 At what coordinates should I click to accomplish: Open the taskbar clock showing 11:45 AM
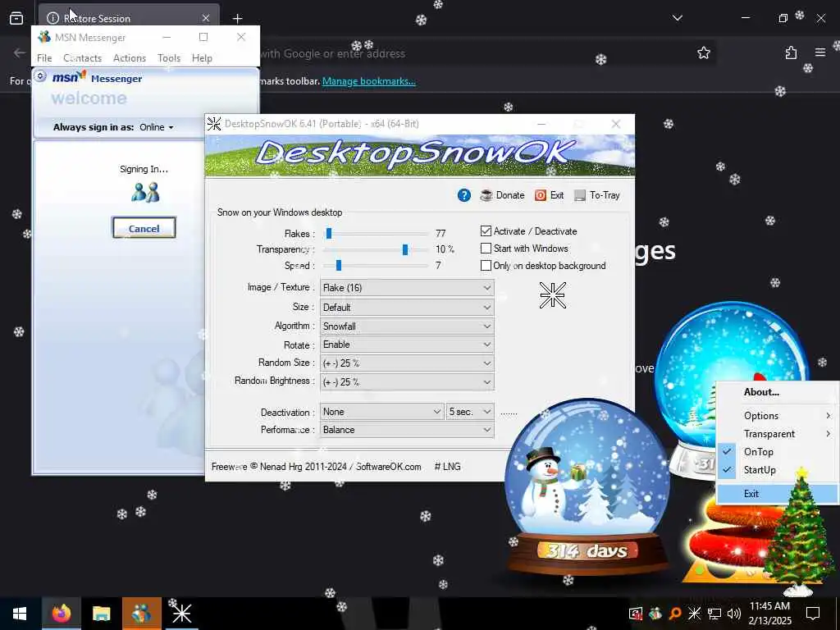pyautogui.click(x=769, y=614)
